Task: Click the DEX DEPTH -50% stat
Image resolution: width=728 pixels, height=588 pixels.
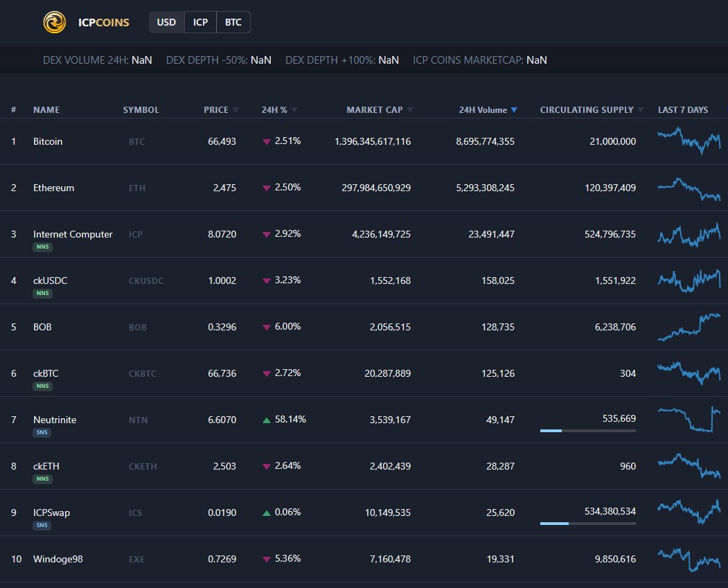Action: pos(219,60)
